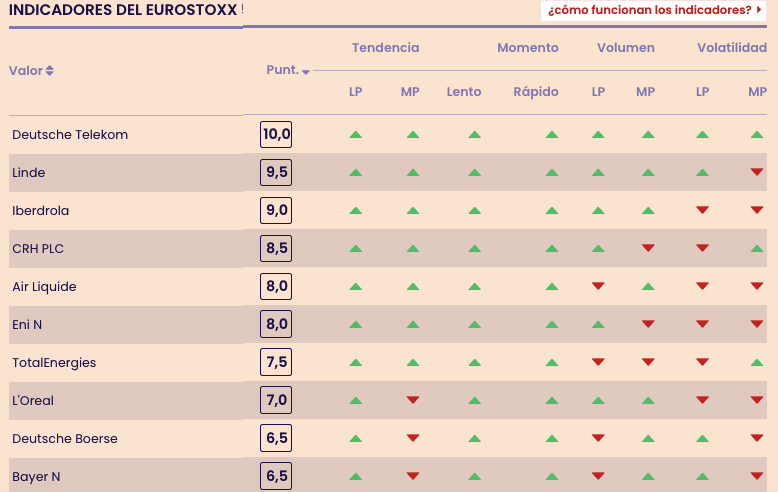Click Iberdrola Volatilidad LP red arrow
The height and width of the screenshot is (492, 778).
[702, 210]
